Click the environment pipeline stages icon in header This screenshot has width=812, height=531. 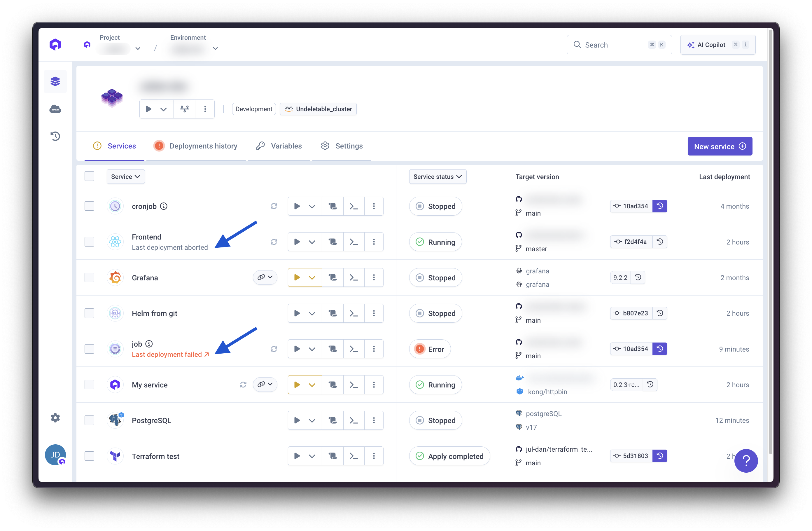(x=185, y=109)
